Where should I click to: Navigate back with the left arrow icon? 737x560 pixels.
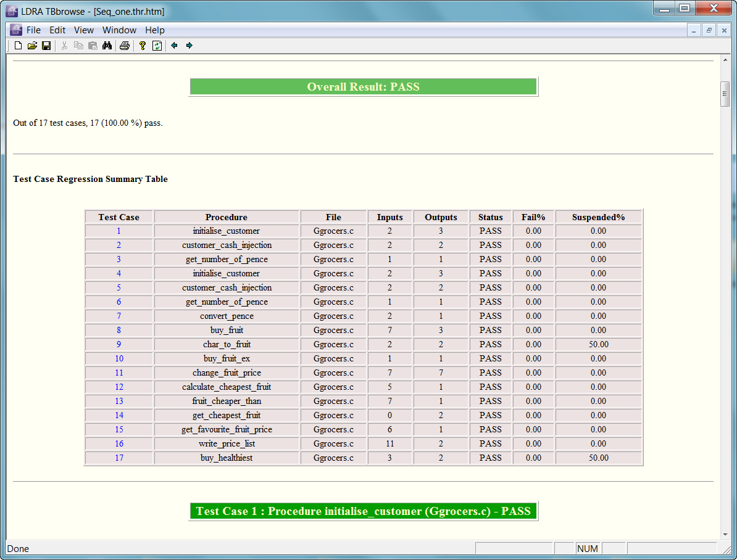tap(174, 46)
